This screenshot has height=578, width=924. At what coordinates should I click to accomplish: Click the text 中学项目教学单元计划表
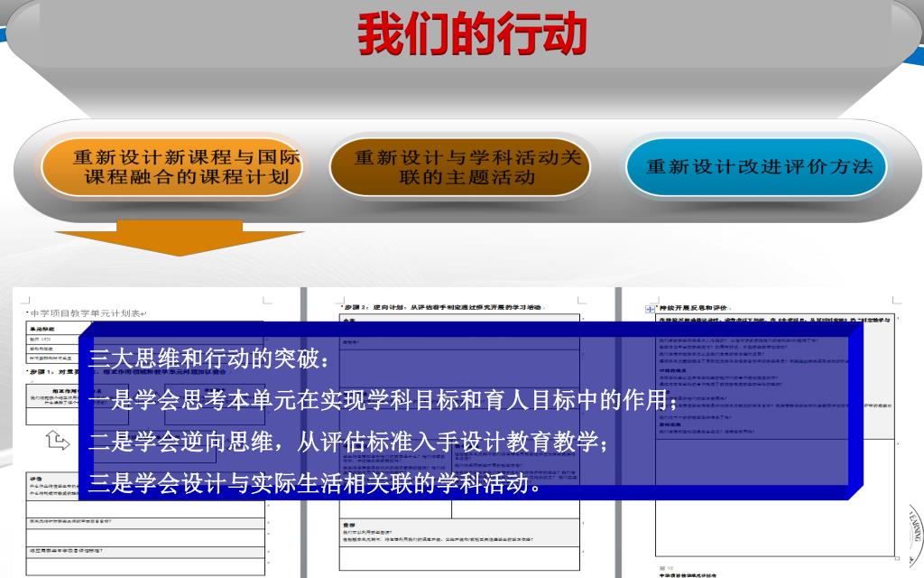pos(86,313)
